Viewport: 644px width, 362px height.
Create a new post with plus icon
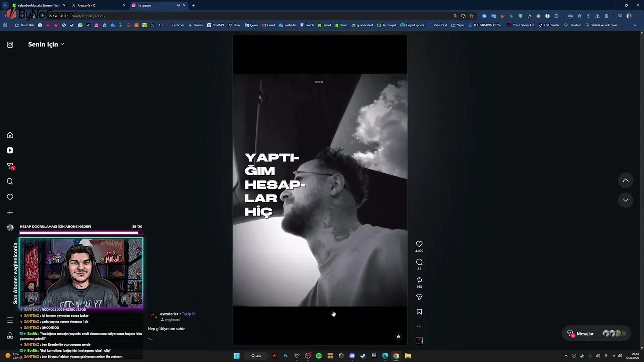click(x=10, y=212)
